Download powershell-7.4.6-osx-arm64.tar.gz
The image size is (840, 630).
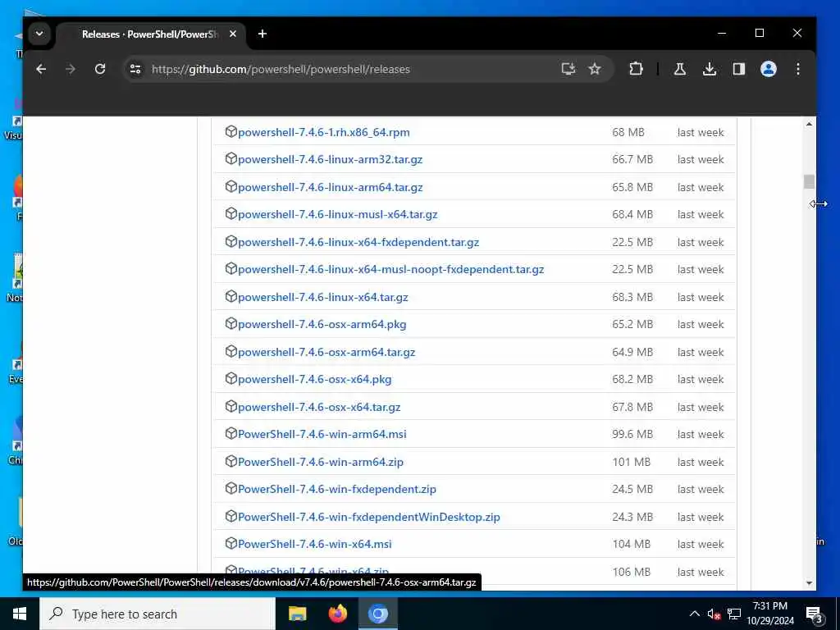point(326,353)
